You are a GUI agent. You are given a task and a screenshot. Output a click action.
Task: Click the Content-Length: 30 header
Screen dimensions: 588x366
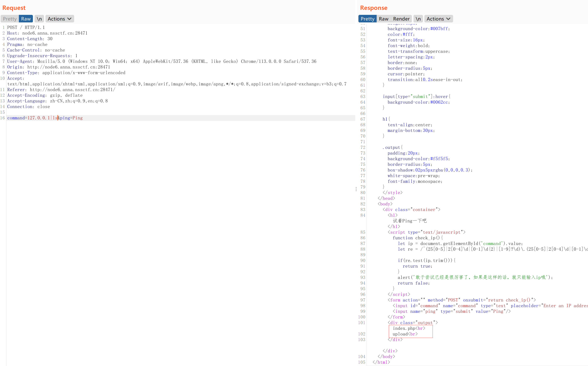[x=30, y=39]
